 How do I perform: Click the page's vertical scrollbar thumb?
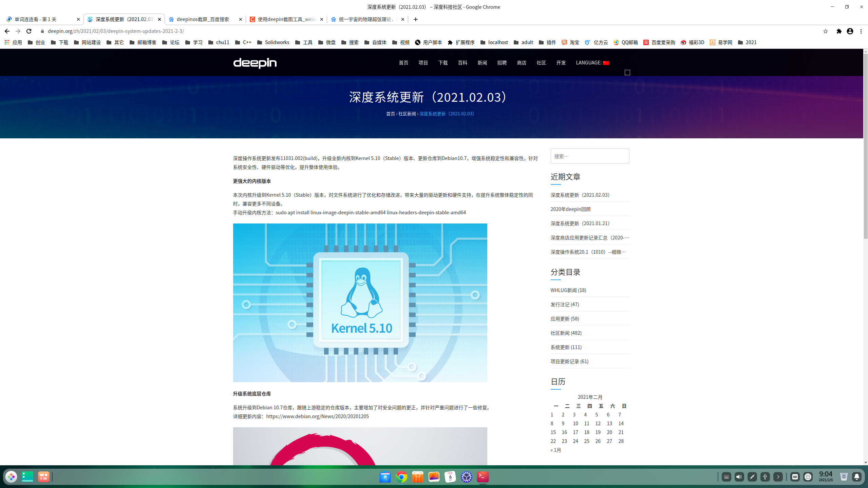(865, 146)
